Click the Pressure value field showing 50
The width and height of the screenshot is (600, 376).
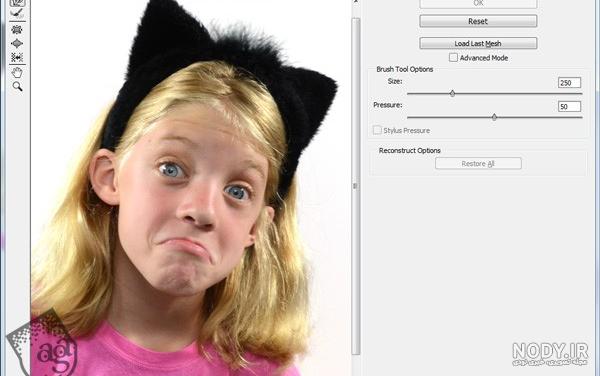pyautogui.click(x=569, y=106)
